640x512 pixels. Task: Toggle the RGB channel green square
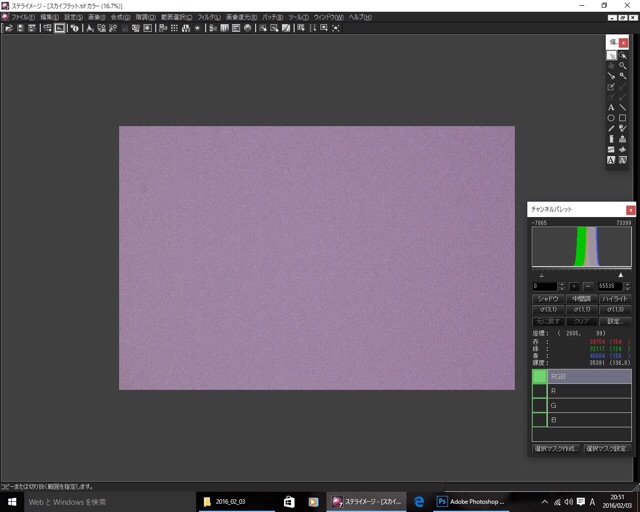(x=539, y=376)
